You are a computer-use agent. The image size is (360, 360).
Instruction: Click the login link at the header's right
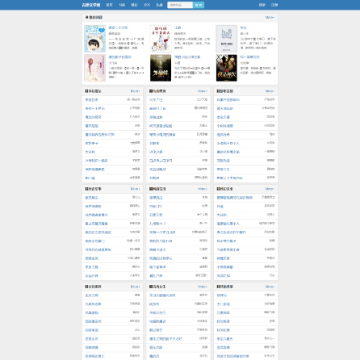tap(262, 5)
